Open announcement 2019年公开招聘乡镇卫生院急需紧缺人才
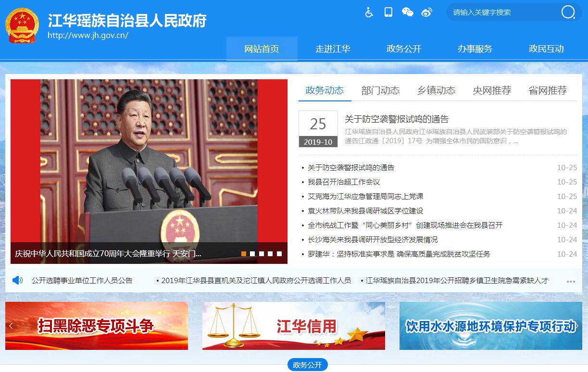This screenshot has width=588, height=372. point(457,280)
